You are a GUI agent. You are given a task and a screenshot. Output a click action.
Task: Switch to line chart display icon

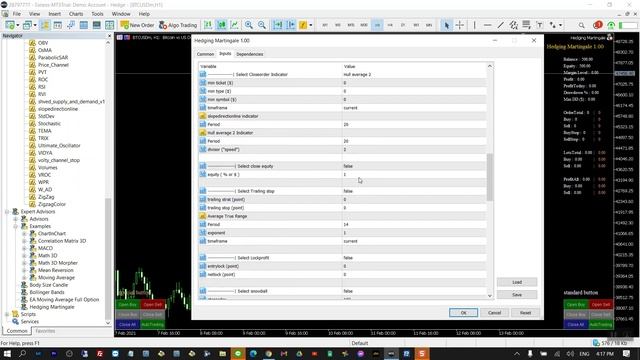(x=235, y=25)
